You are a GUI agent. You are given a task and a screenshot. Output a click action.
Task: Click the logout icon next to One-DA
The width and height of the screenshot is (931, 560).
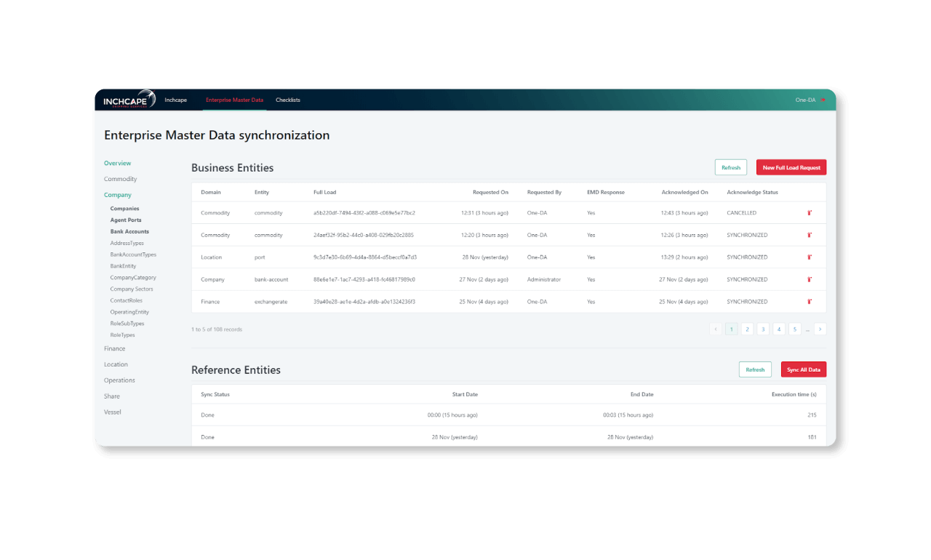pyautogui.click(x=823, y=100)
